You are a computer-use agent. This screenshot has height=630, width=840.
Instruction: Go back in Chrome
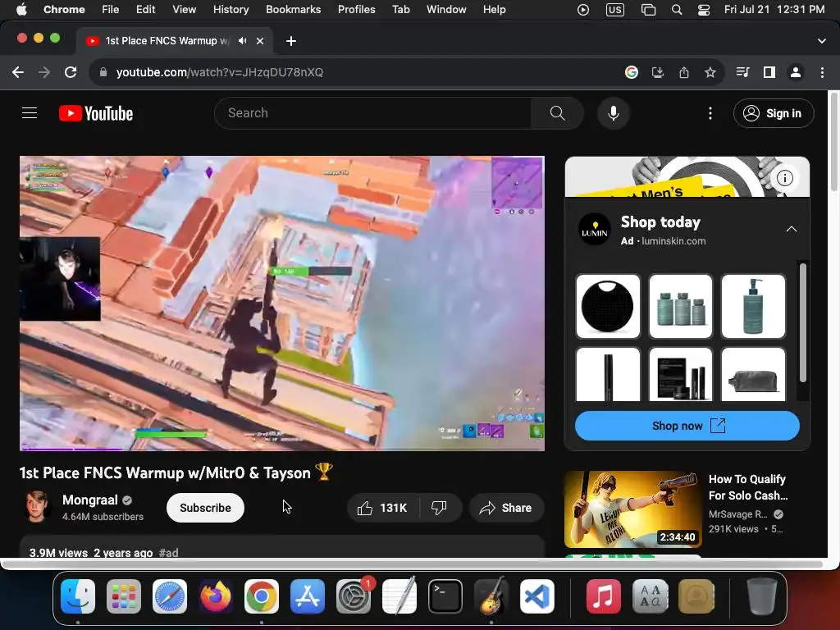(x=18, y=72)
